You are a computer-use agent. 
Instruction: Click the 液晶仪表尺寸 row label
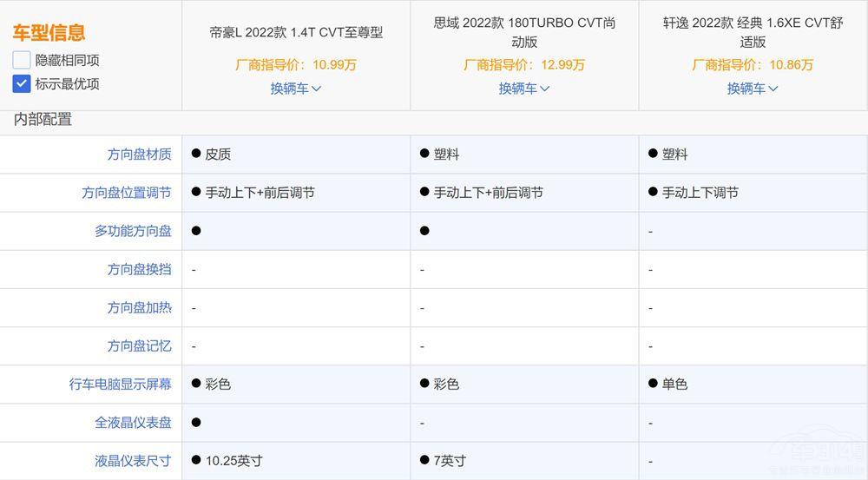click(133, 460)
